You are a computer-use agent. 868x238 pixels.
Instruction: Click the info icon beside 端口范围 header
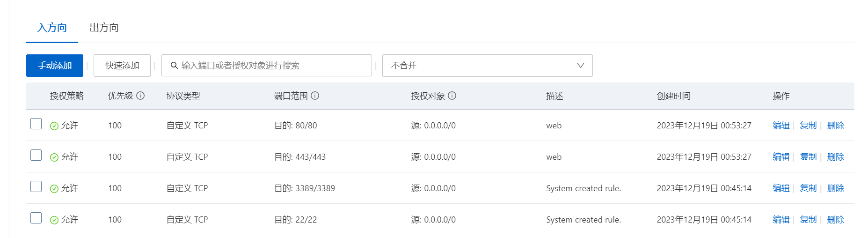pos(315,96)
